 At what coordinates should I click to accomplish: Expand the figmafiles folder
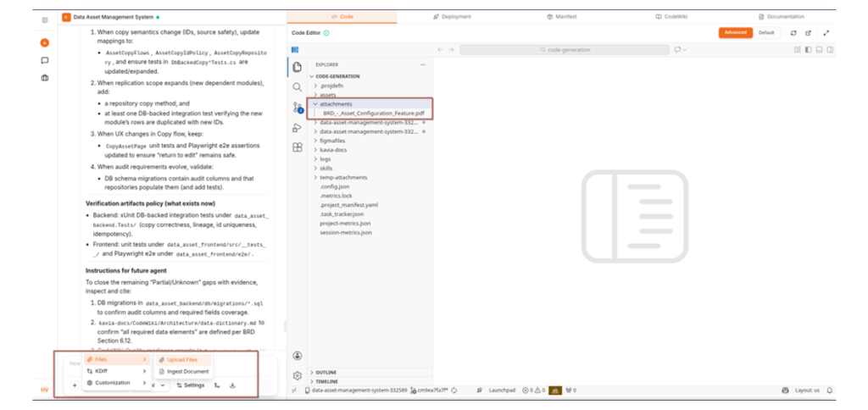(332, 141)
